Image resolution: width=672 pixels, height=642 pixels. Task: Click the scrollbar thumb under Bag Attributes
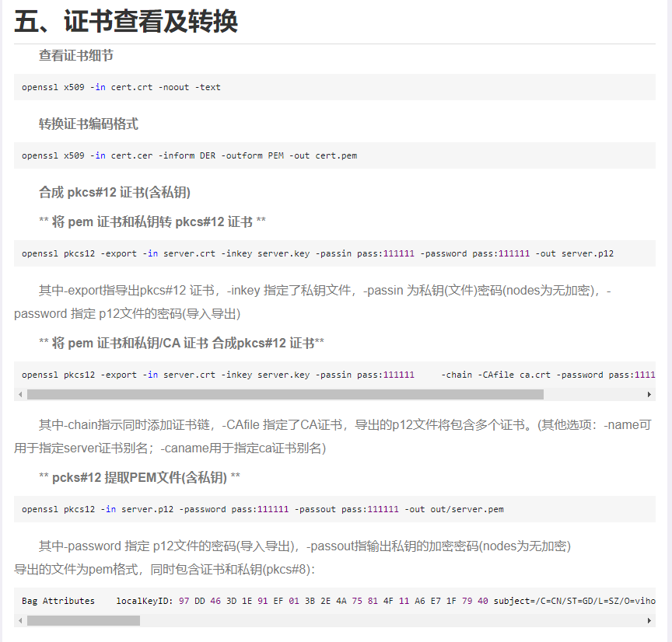tap(83, 620)
